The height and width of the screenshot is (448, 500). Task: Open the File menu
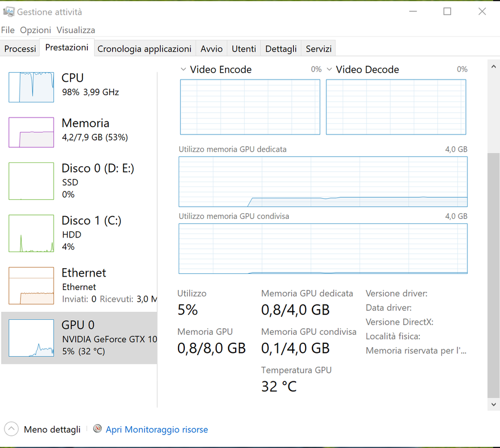(8, 30)
